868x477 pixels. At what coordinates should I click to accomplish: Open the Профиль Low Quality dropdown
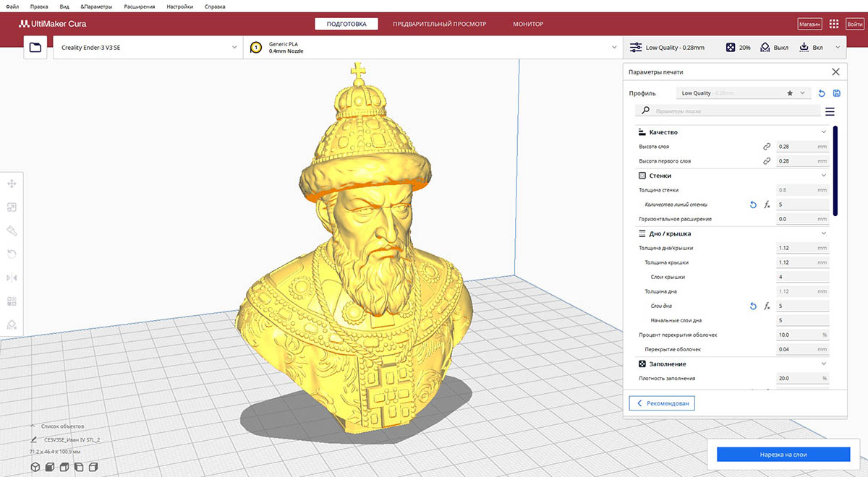pos(744,93)
